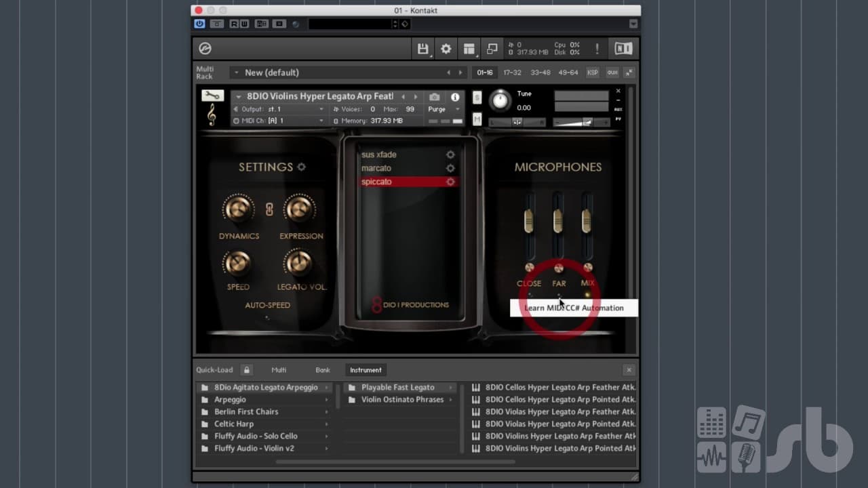Open the instrument name dropdown arrow
Image resolution: width=868 pixels, height=488 pixels.
pyautogui.click(x=239, y=97)
